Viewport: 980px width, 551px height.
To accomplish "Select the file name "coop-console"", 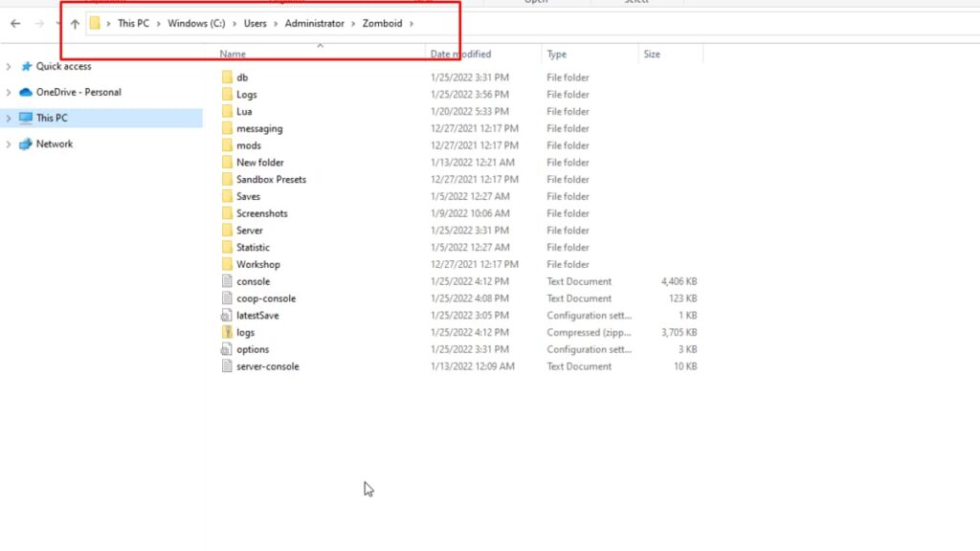I will click(266, 298).
